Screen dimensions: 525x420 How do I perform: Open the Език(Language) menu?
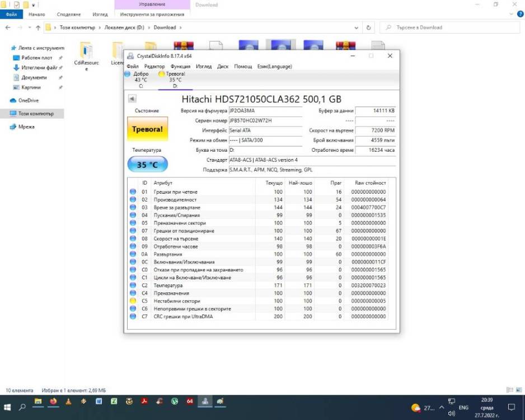point(275,66)
